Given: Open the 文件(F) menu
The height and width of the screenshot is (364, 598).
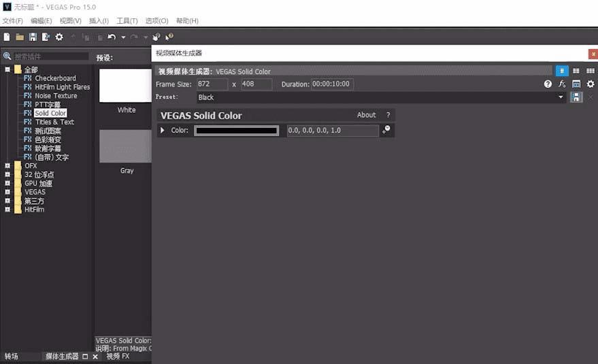Looking at the screenshot, I should (12, 21).
